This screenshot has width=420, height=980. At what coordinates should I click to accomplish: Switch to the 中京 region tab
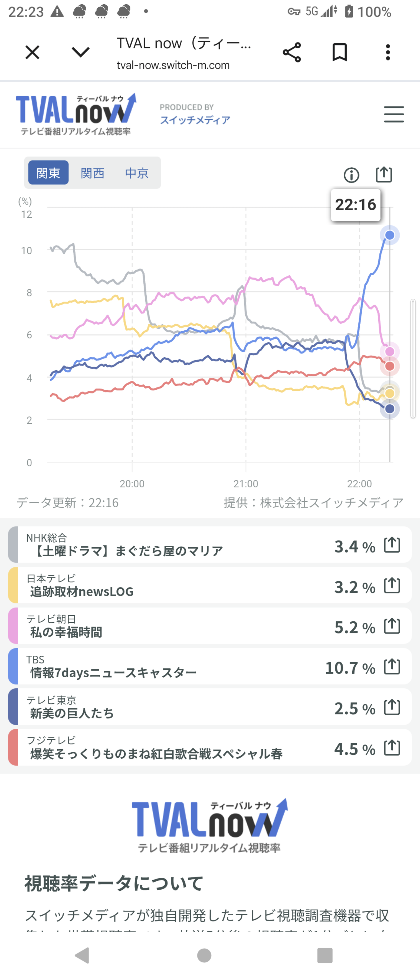click(x=137, y=173)
